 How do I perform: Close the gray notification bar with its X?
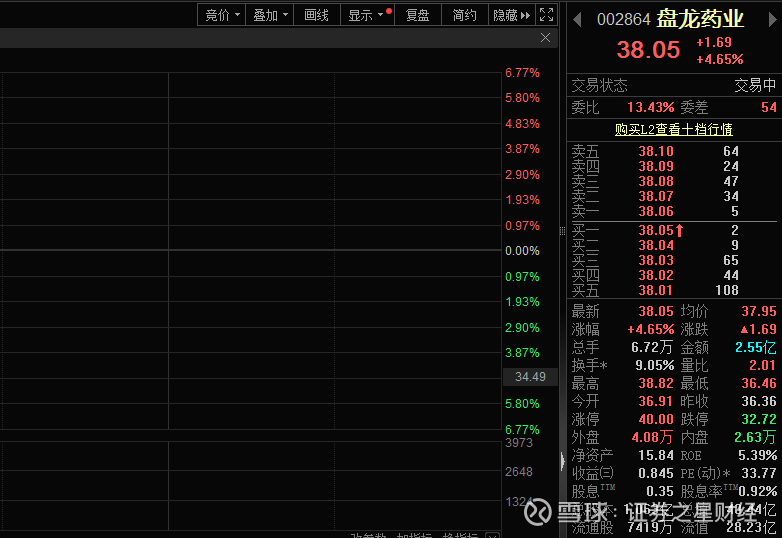(x=546, y=38)
